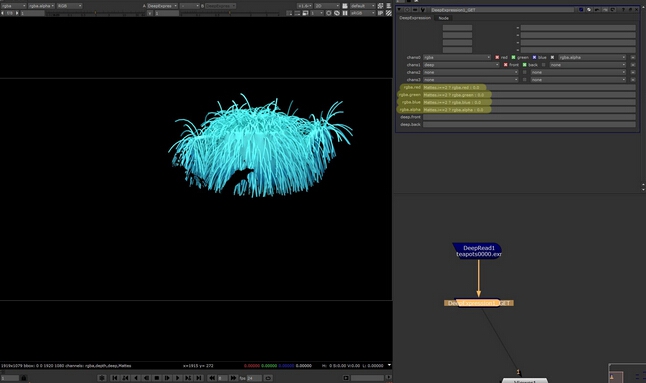Jump to last frame in playback bar

199,378
